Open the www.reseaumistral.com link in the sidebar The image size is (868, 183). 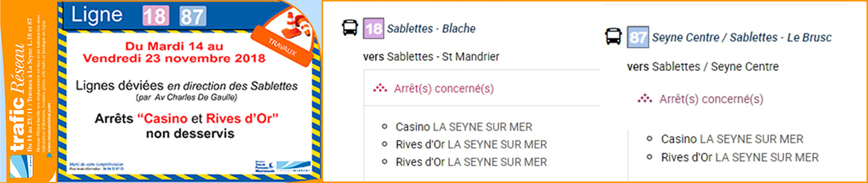coord(49,129)
